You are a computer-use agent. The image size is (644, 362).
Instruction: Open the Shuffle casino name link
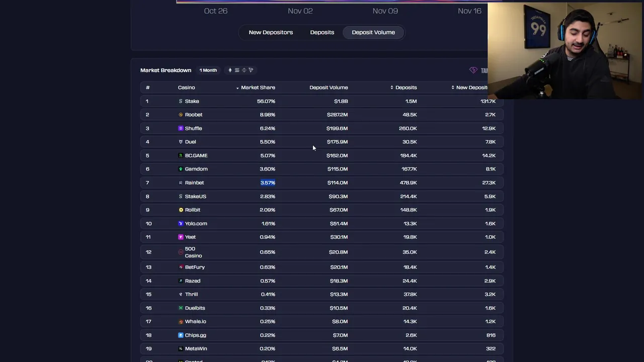193,128
